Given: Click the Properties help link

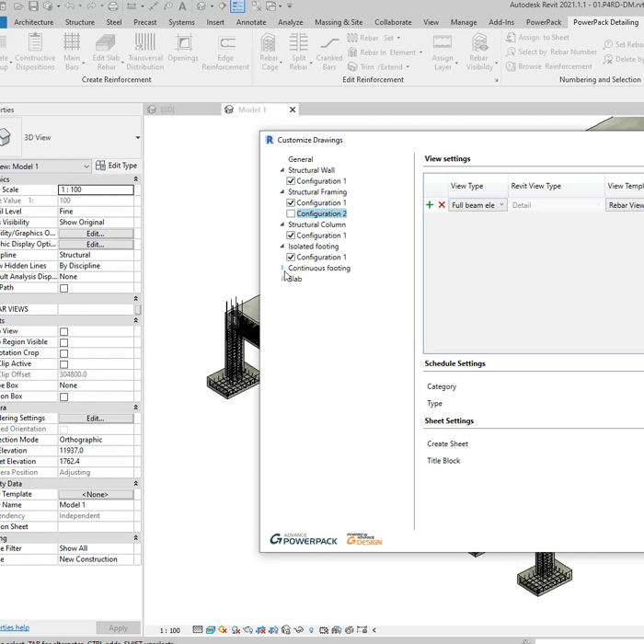Looking at the screenshot, I should pos(15,627).
